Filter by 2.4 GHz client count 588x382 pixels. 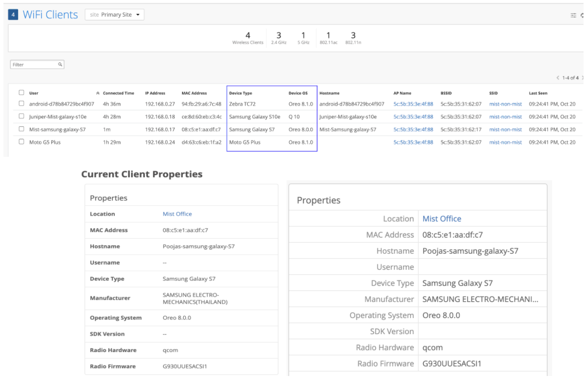[279, 38]
